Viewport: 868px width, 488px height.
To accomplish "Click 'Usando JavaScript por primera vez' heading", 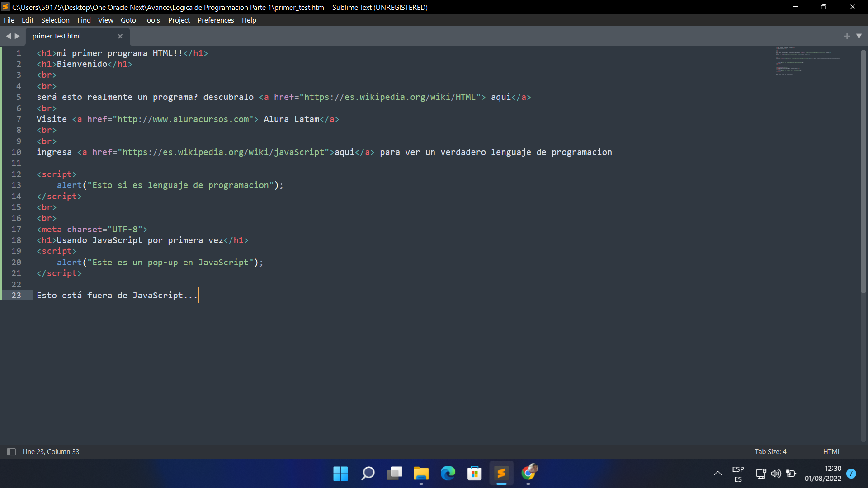I will pos(140,240).
